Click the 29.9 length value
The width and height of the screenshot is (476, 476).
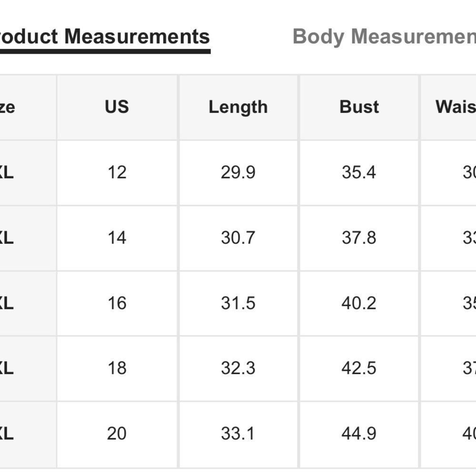pos(238,172)
